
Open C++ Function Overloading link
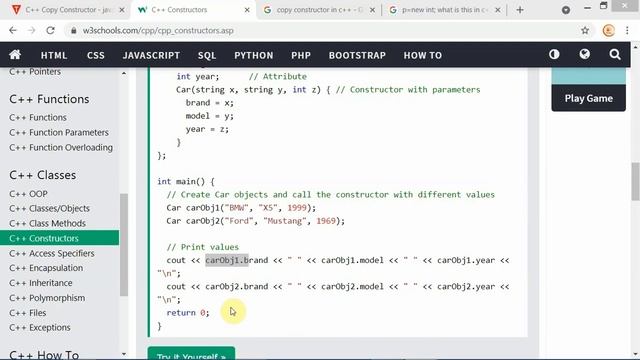click(61, 147)
